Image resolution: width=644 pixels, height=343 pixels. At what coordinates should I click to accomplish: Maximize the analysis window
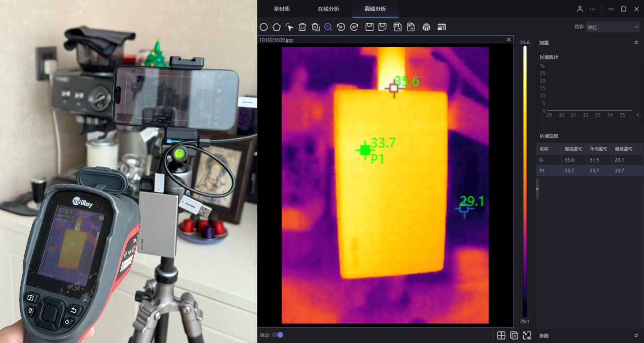tap(623, 9)
